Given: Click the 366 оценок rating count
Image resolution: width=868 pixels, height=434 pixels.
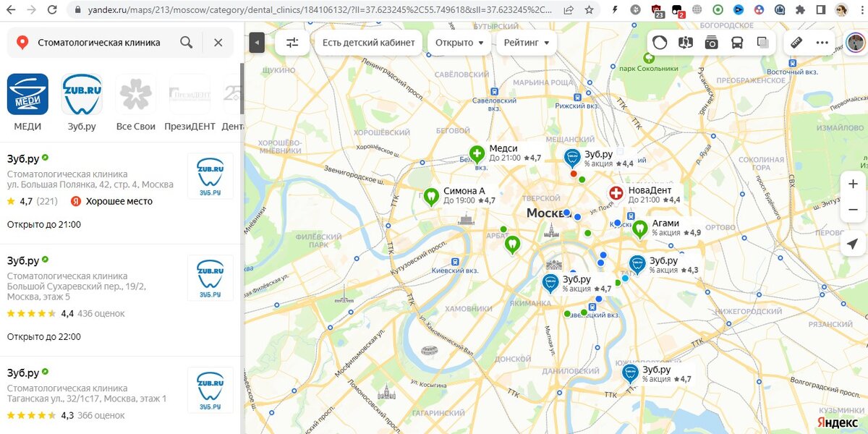Looking at the screenshot, I should tap(101, 415).
